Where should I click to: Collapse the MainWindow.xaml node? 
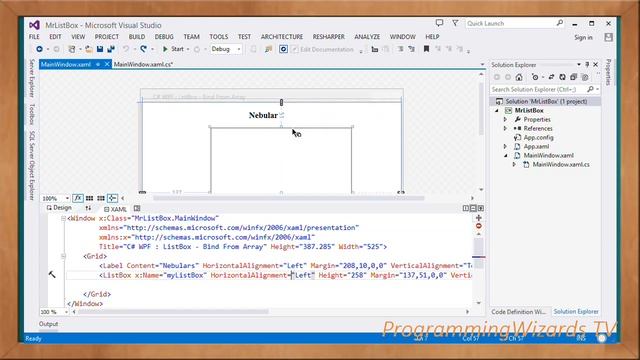pyautogui.click(x=505, y=156)
